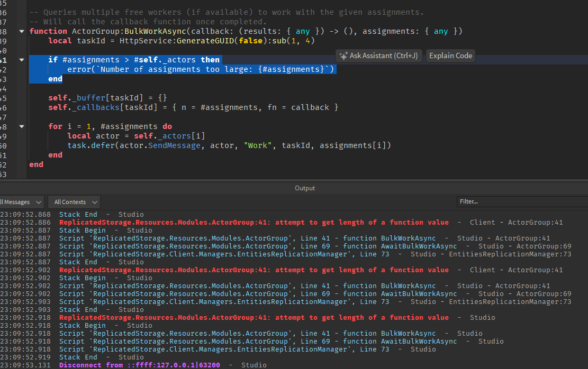
Task: Click the Explain Code button
Action: tap(450, 56)
